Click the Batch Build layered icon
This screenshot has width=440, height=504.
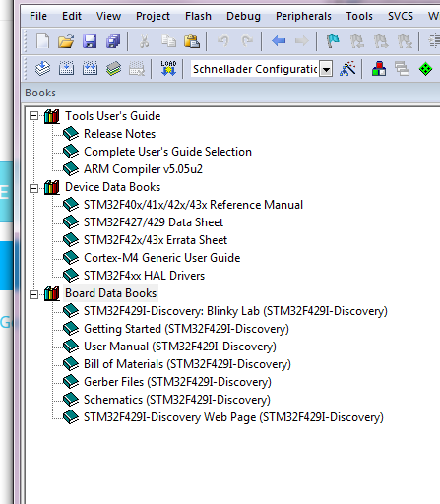113,69
